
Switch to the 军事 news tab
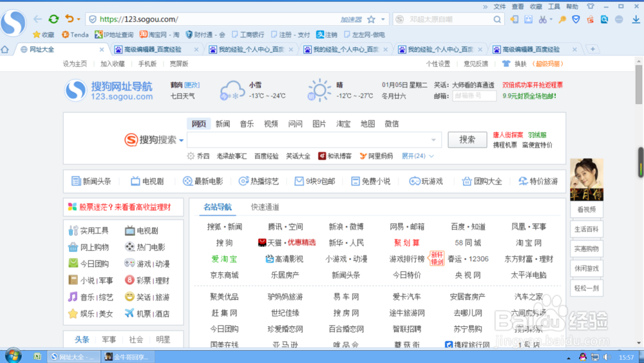pyautogui.click(x=109, y=340)
